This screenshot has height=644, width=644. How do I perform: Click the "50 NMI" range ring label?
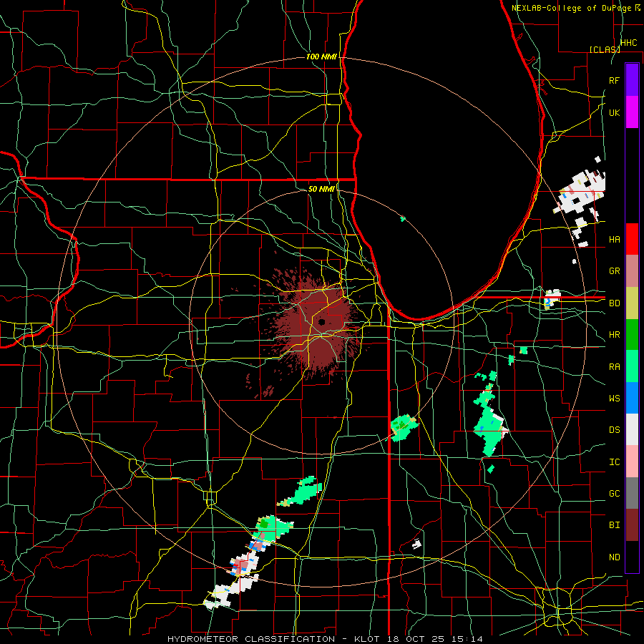coord(321,189)
